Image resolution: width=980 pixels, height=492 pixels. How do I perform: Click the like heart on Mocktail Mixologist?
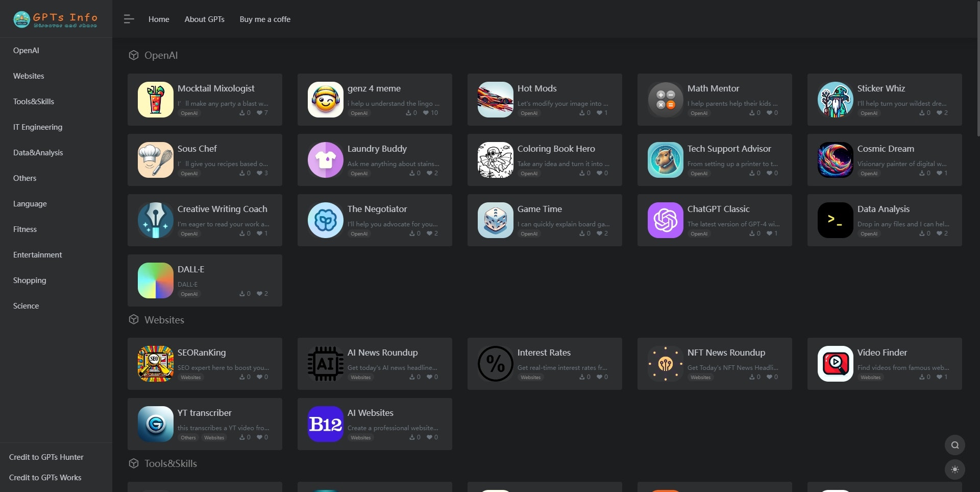259,113
